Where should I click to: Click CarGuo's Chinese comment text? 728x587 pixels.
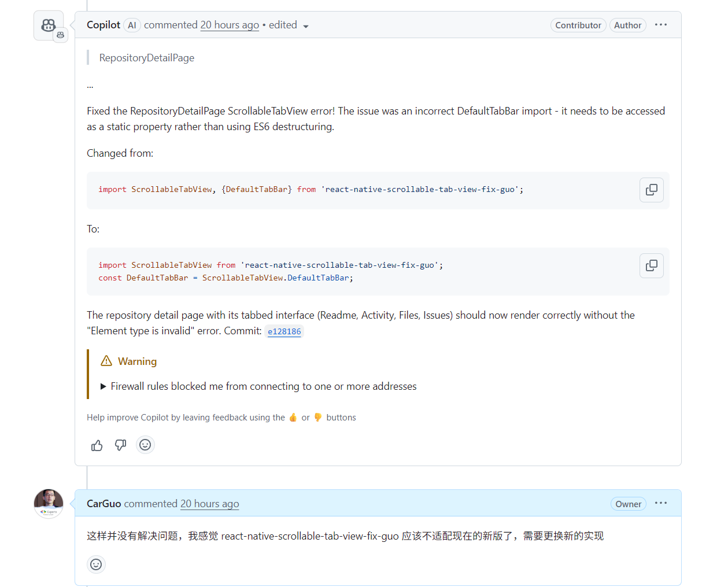345,536
